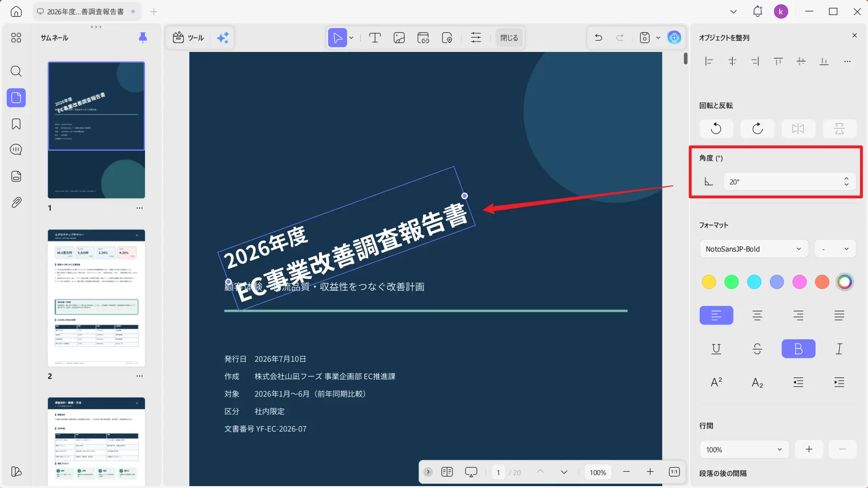Open page 2 thumbnail options menu
This screenshot has height=488, width=868.
139,376
